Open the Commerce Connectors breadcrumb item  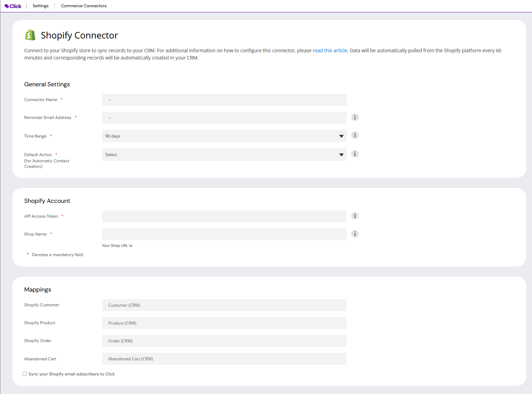click(84, 6)
